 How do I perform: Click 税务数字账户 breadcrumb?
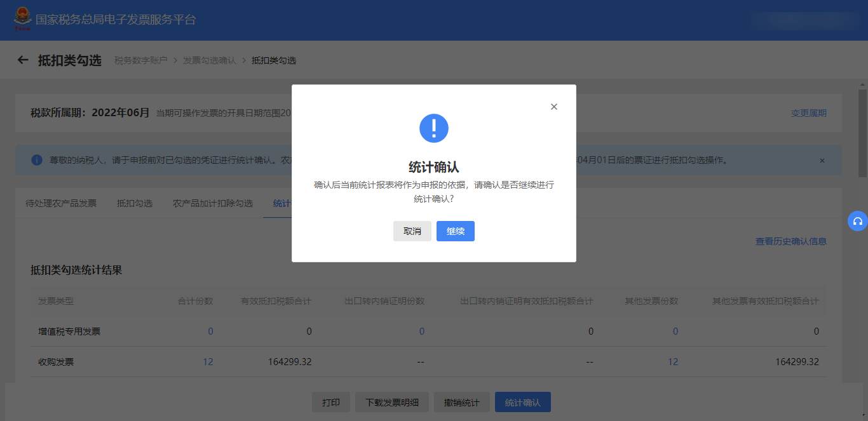tap(140, 60)
